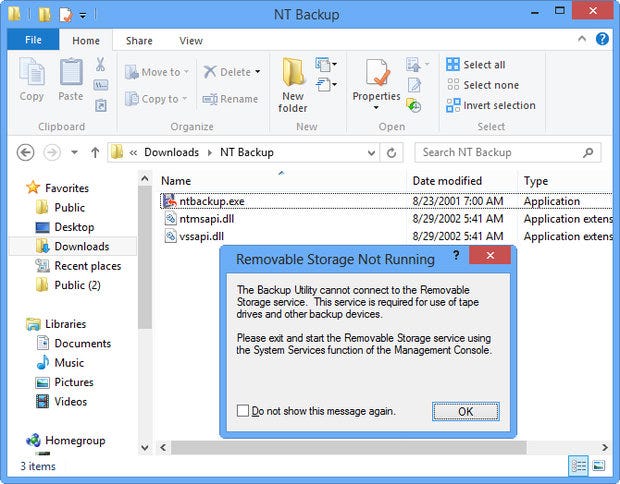Switch to details view in status bar
Screen dimensions: 620x484
coord(578,466)
